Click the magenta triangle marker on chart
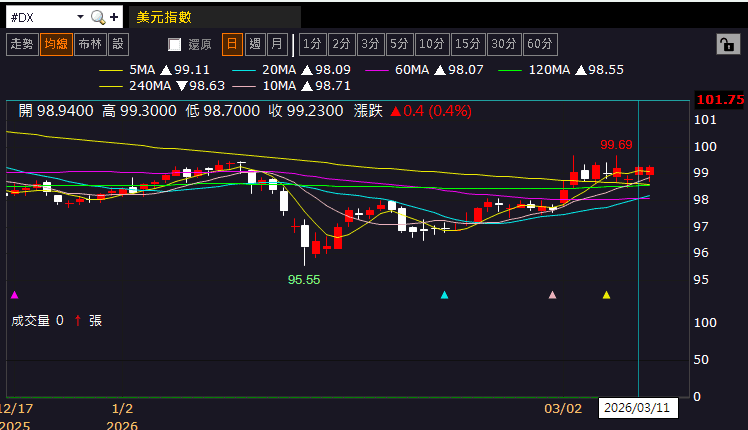Viewport: 748px width, 430px height. coord(14,295)
